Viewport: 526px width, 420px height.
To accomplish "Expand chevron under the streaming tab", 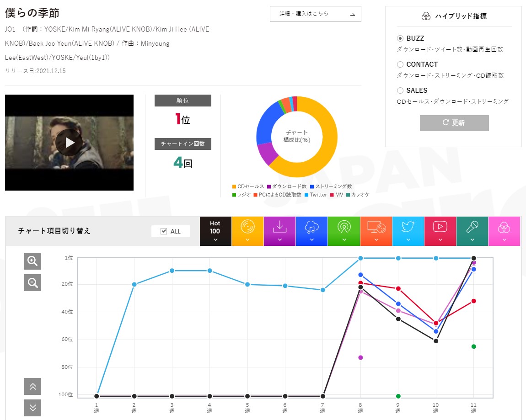I will 311,239.
